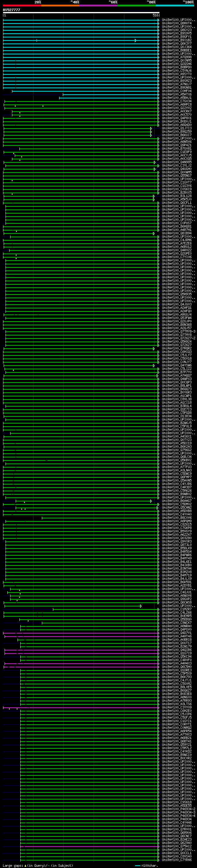Click the orange ~40% identity legend segment
197x868 pixels.
(60, 6)
